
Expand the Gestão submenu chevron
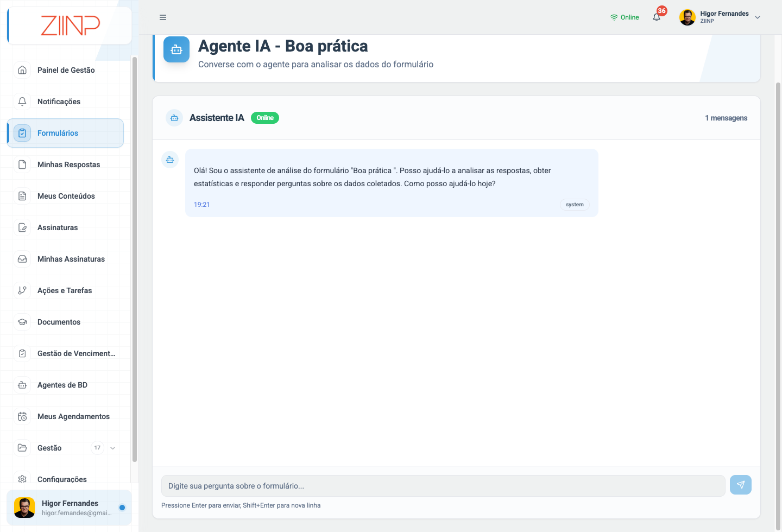pyautogui.click(x=112, y=448)
